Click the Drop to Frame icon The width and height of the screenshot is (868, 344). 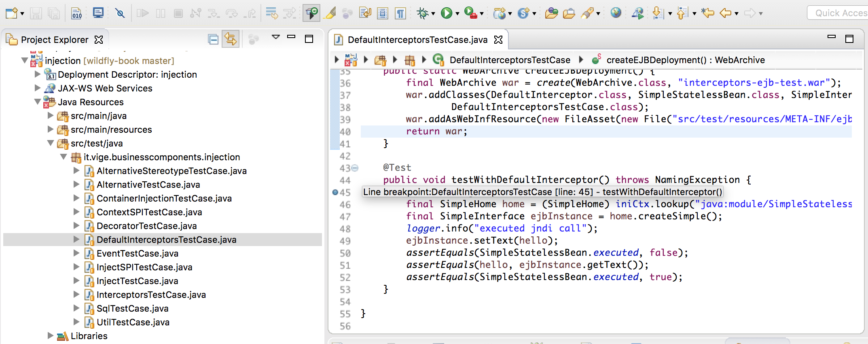272,13
